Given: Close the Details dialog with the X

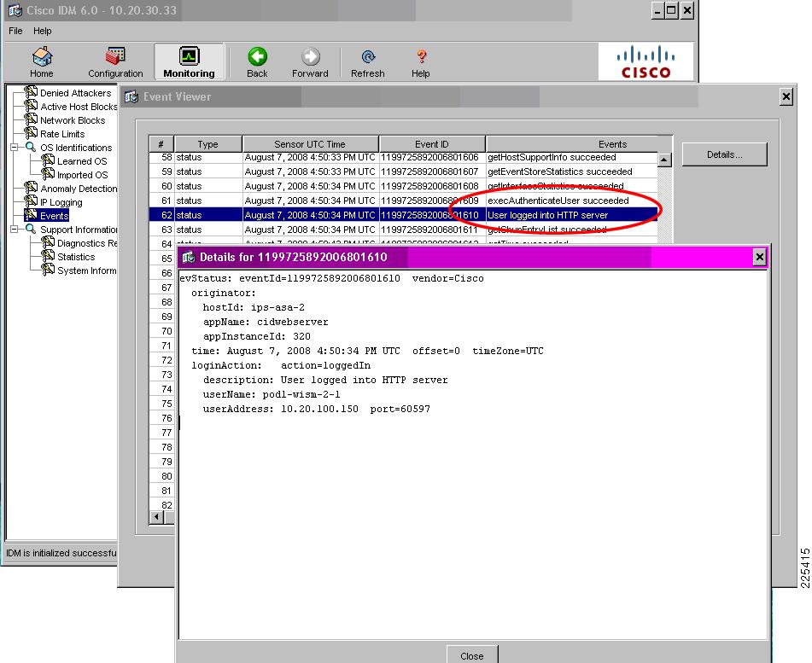Looking at the screenshot, I should pyautogui.click(x=759, y=257).
